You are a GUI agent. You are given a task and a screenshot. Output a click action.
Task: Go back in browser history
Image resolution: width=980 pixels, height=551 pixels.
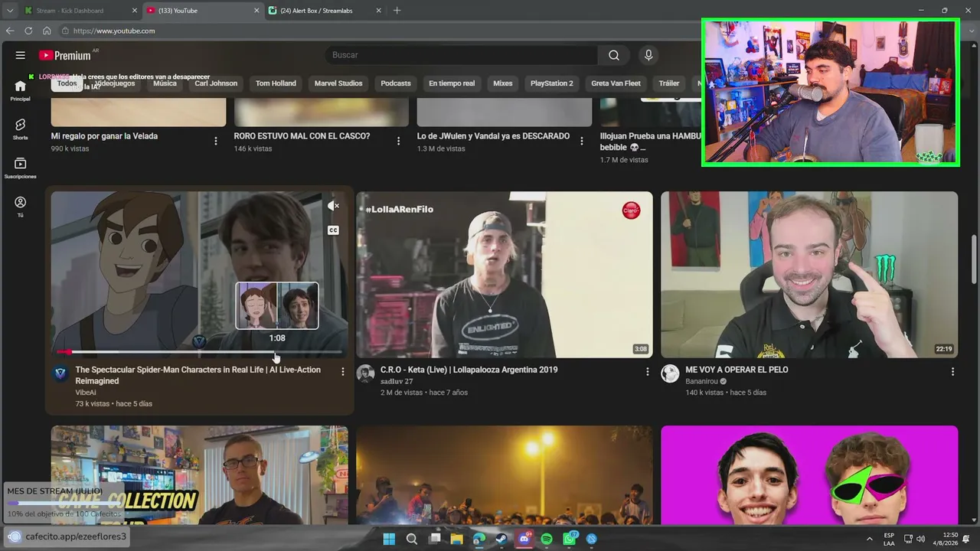coord(10,31)
